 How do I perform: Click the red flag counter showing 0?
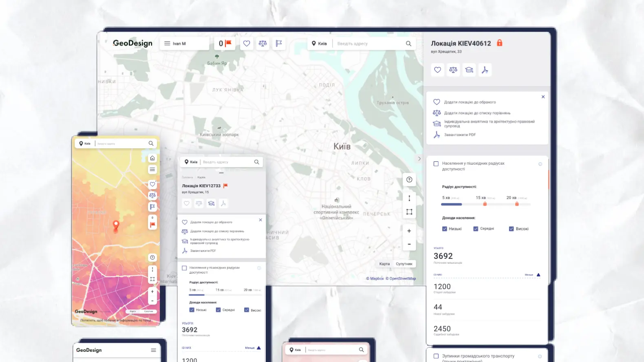pyautogui.click(x=225, y=43)
